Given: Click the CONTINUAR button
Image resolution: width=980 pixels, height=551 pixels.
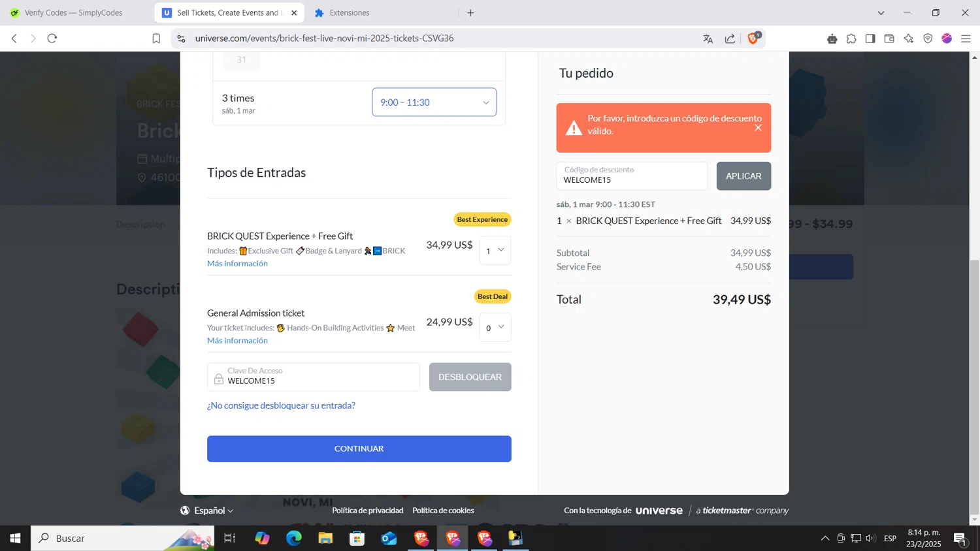Looking at the screenshot, I should [x=359, y=449].
